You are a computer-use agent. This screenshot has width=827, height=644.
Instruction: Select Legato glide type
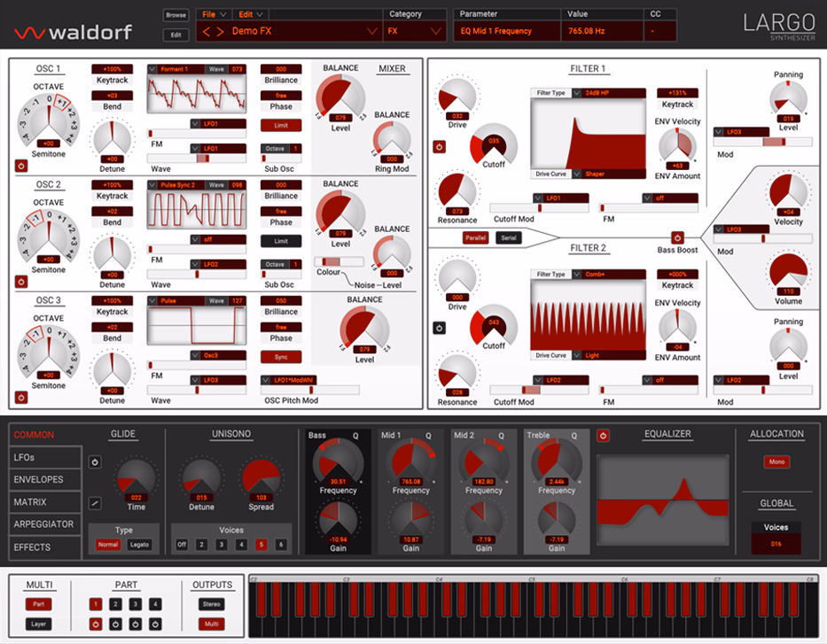click(x=139, y=545)
